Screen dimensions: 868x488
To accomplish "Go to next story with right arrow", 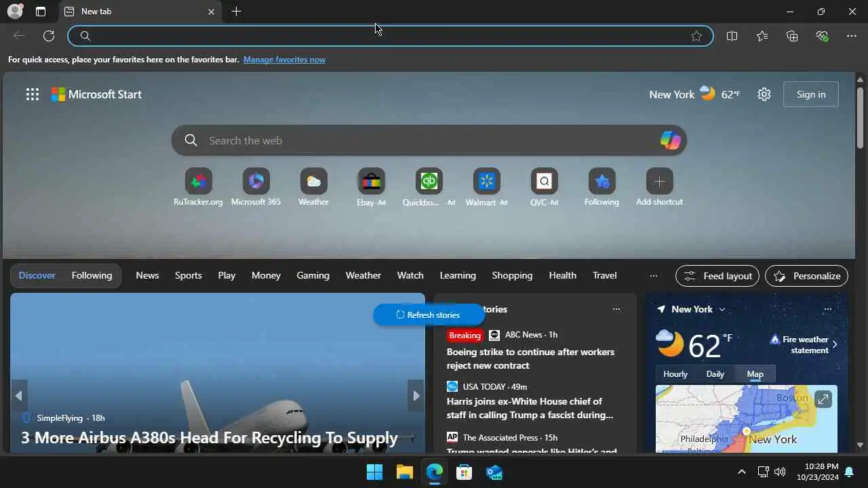I will pyautogui.click(x=416, y=396).
